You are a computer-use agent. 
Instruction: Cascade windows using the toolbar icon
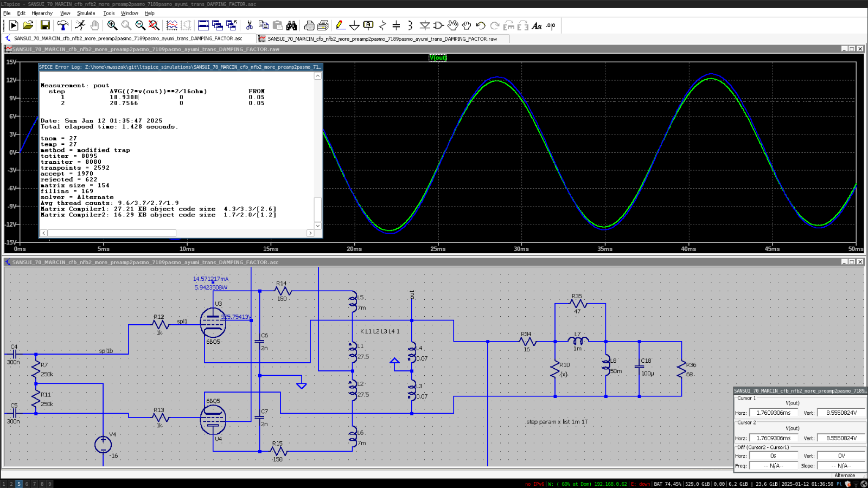click(218, 25)
